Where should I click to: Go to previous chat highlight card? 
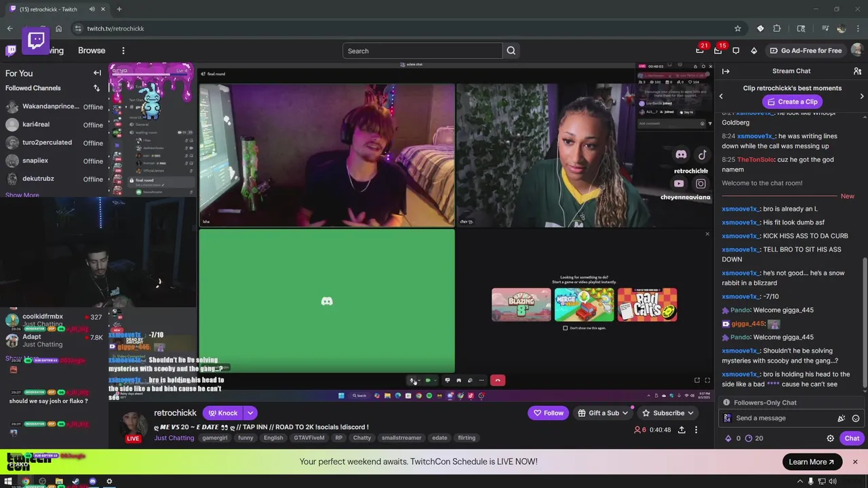721,96
